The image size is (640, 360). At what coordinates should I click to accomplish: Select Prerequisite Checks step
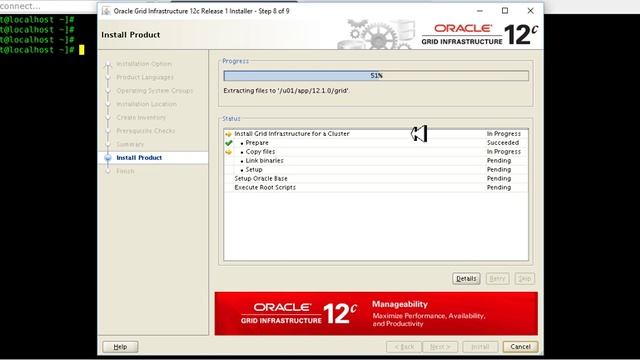click(145, 131)
